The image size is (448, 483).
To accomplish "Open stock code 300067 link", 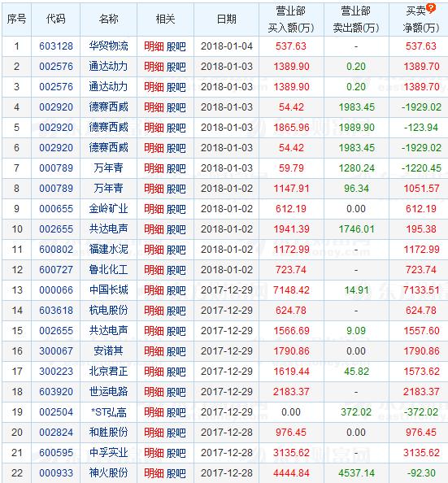I will [x=56, y=351].
